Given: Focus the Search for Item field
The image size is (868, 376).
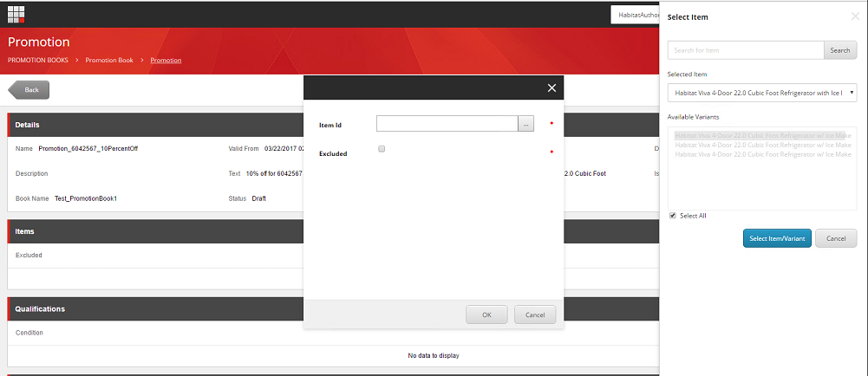Looking at the screenshot, I should click(x=745, y=50).
